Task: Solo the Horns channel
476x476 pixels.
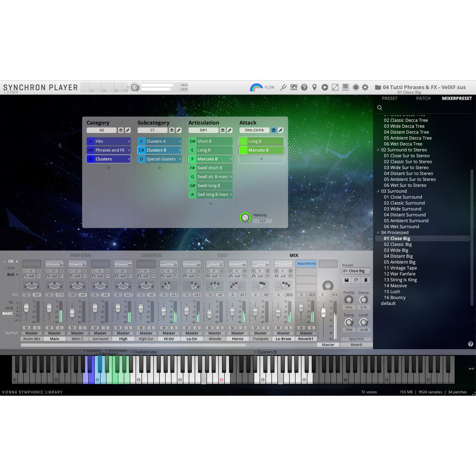Action: coord(243,328)
